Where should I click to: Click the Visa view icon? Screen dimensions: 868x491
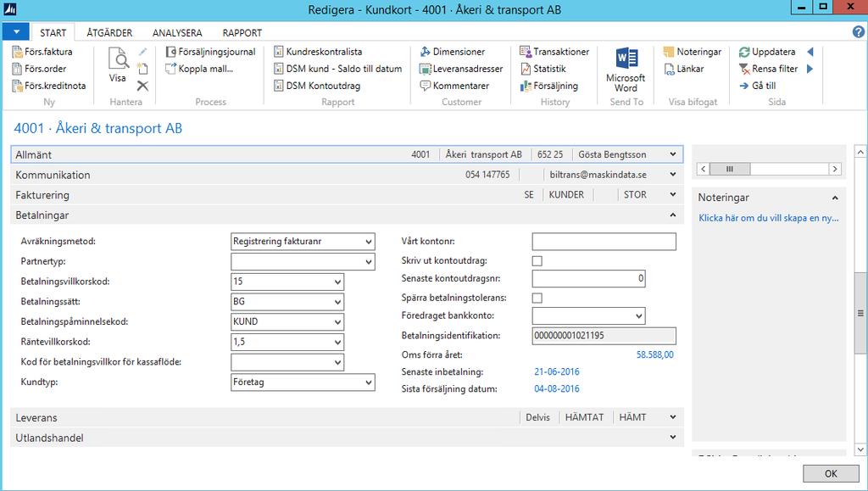click(x=117, y=64)
